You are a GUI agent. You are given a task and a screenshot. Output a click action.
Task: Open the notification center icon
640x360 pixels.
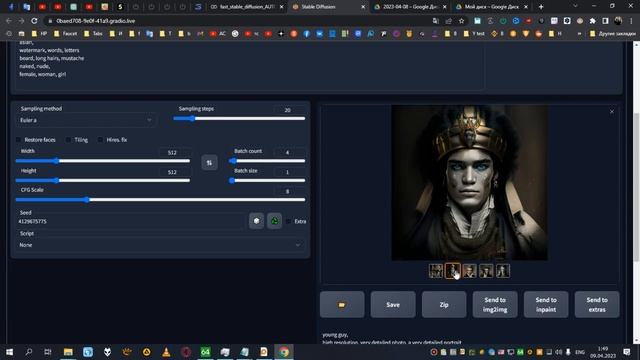[x=627, y=352]
